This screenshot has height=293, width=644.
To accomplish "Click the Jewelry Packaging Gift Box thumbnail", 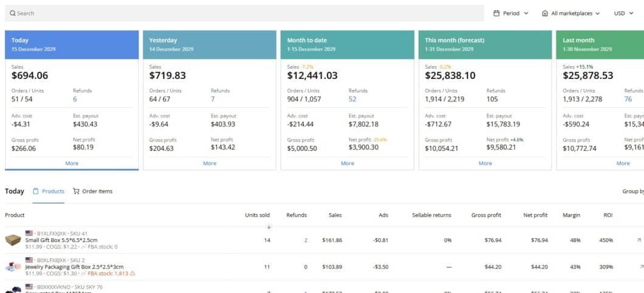I will [x=13, y=267].
